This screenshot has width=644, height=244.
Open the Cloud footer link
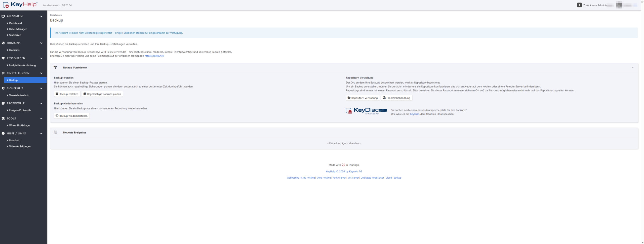coord(389,178)
